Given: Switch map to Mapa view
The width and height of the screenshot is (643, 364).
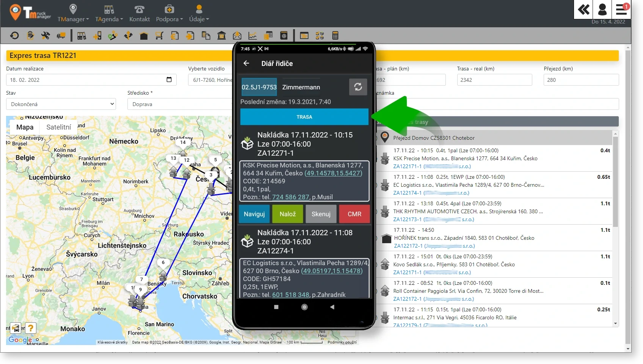Looking at the screenshot, I should (x=25, y=127).
